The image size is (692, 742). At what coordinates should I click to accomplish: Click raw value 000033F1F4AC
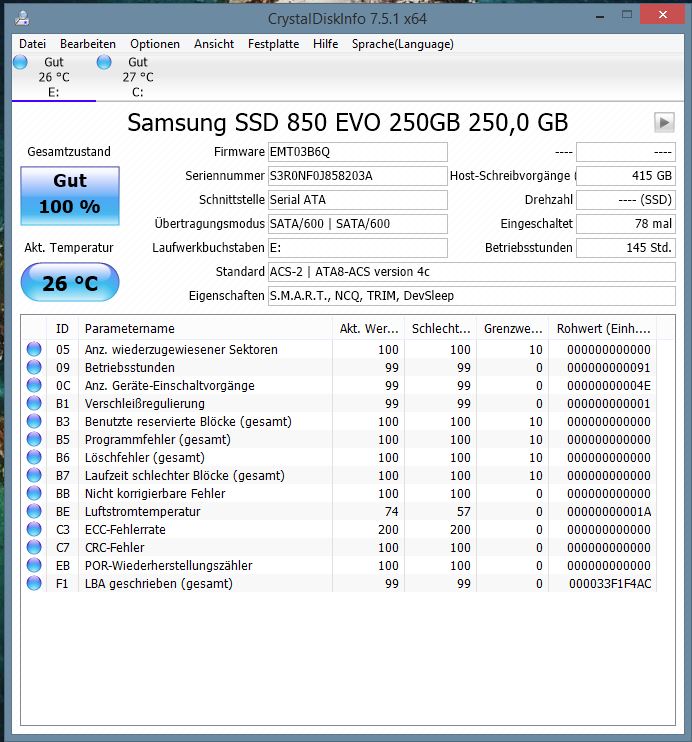click(x=610, y=583)
